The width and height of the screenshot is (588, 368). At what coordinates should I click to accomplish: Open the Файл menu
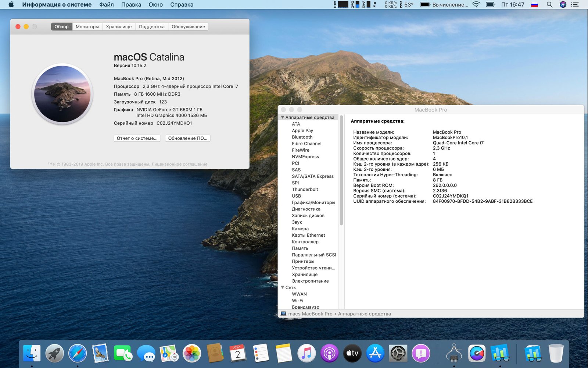107,4
